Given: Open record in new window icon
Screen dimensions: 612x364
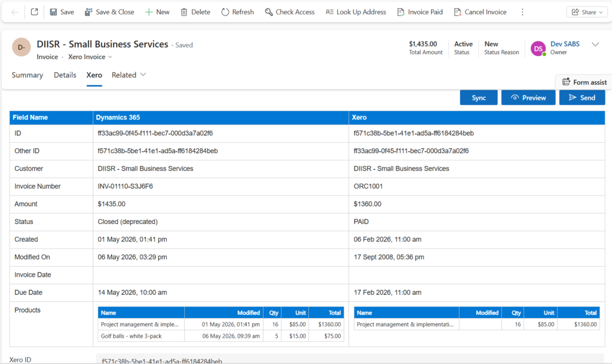Looking at the screenshot, I should pyautogui.click(x=34, y=12).
